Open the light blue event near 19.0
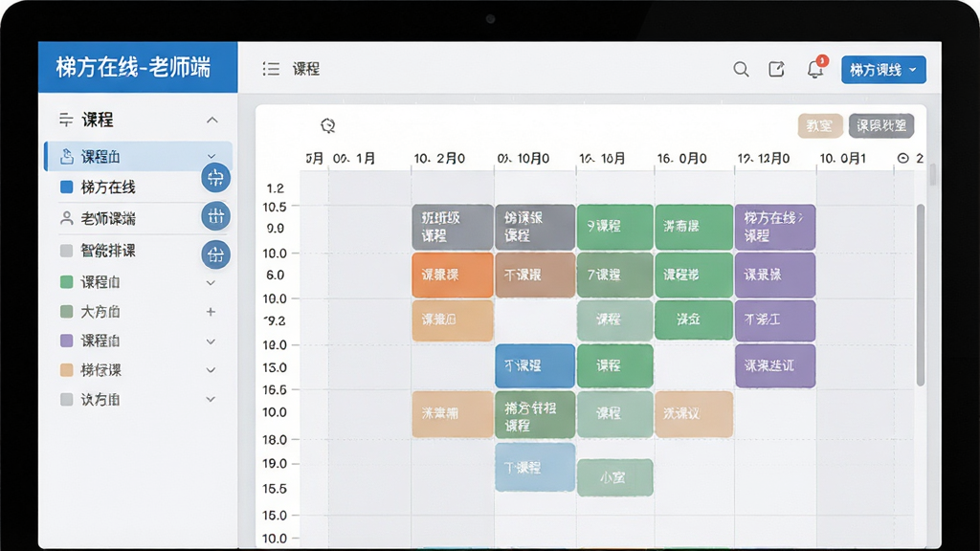The height and width of the screenshot is (551, 980). 535,467
